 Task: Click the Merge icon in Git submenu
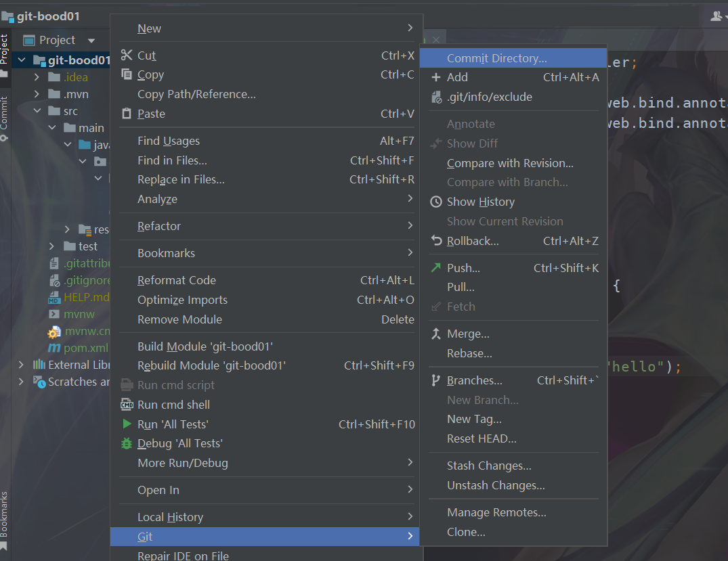(x=435, y=334)
